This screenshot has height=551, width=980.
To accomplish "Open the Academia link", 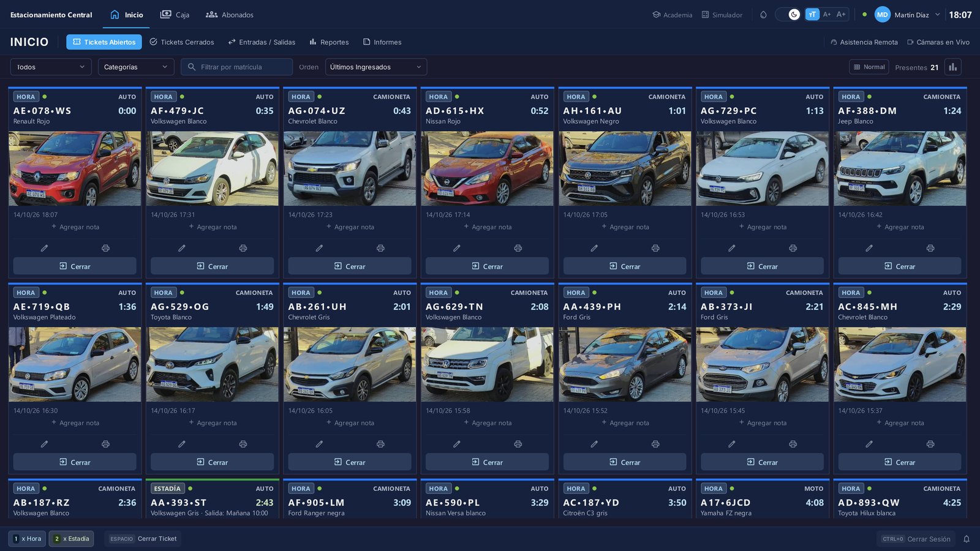I will (673, 15).
